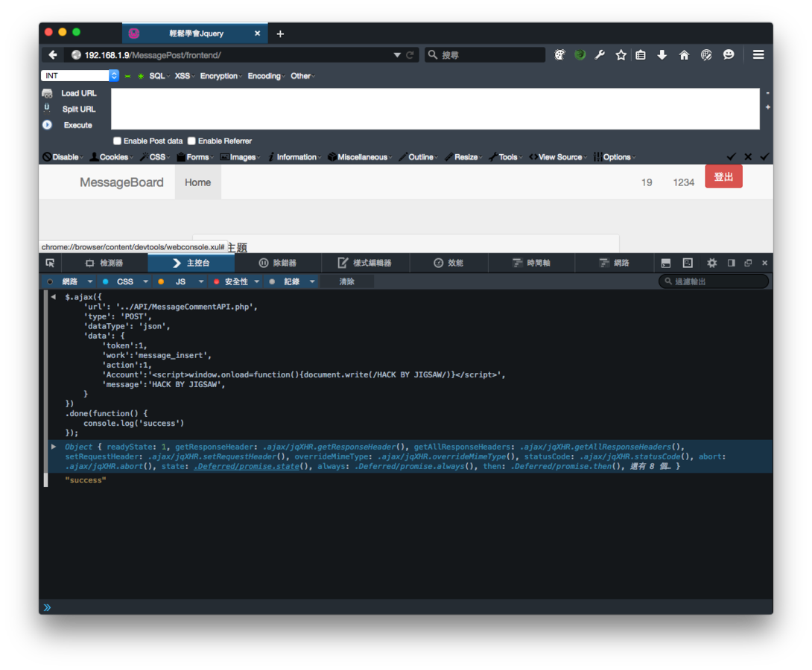Activate the element picker in devtools
This screenshot has height=670, width=812.
coord(50,263)
